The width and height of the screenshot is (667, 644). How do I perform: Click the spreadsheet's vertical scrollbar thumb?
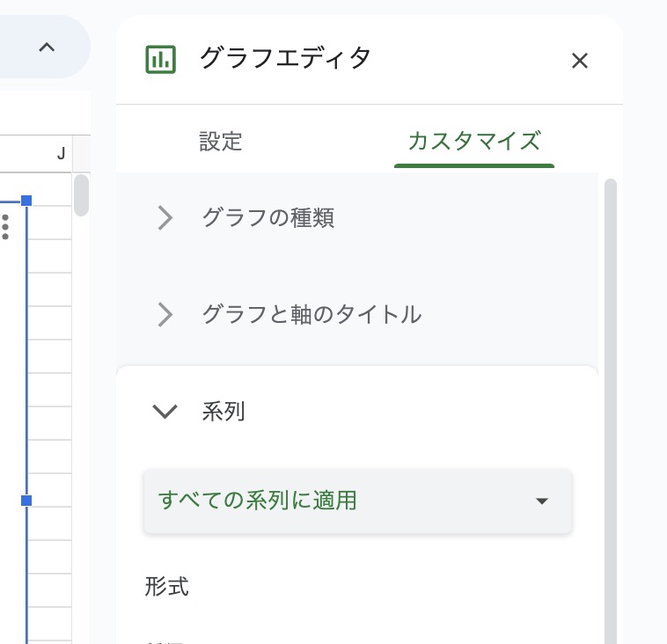[x=81, y=195]
